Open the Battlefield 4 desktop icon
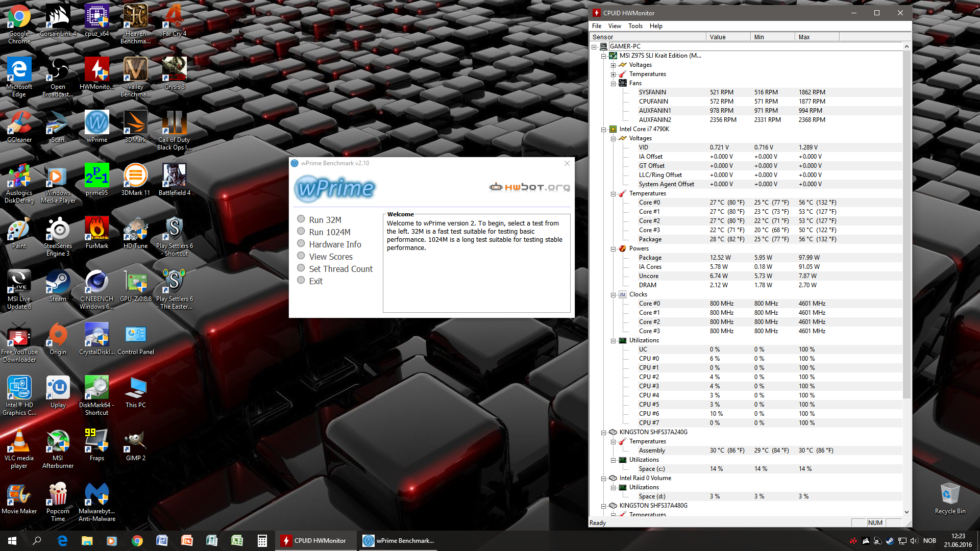980x551 pixels. 174,180
